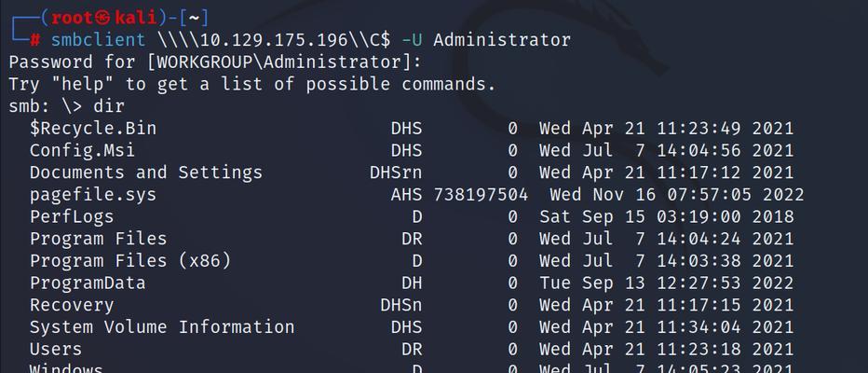Select System Volume Information entry
This screenshot has height=373, width=868.
(x=162, y=327)
